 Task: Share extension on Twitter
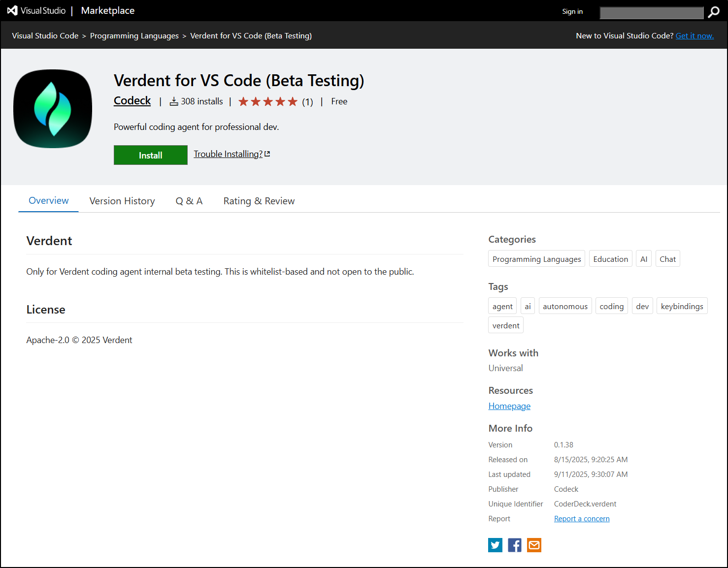tap(495, 545)
